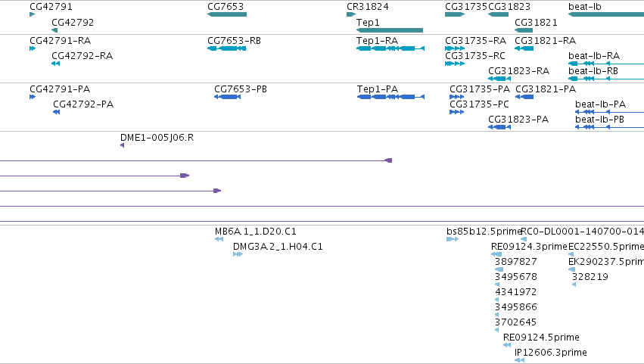Select the EC22550.5prime EST glyph
The width and height of the screenshot is (644, 364).
click(571, 254)
